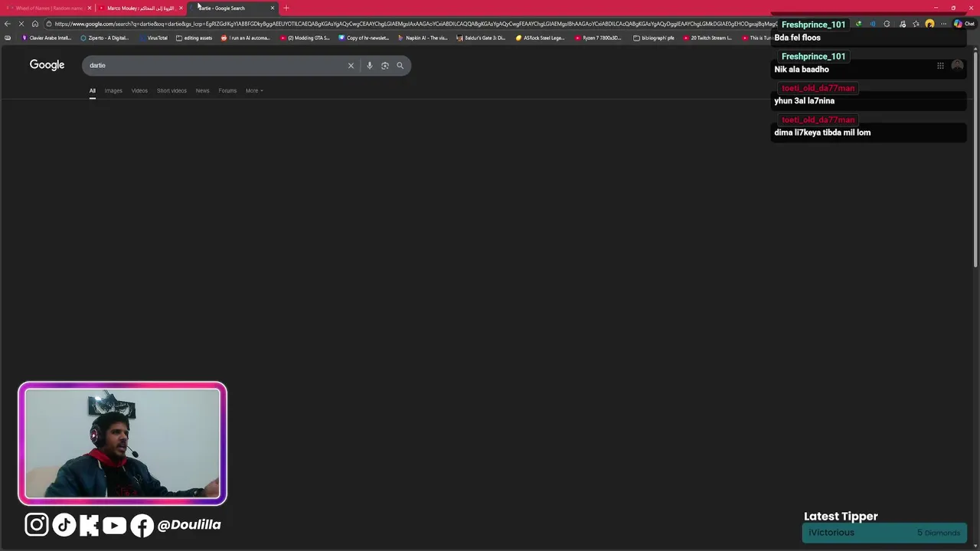Open the VirusTotal bookmark

coord(153,37)
